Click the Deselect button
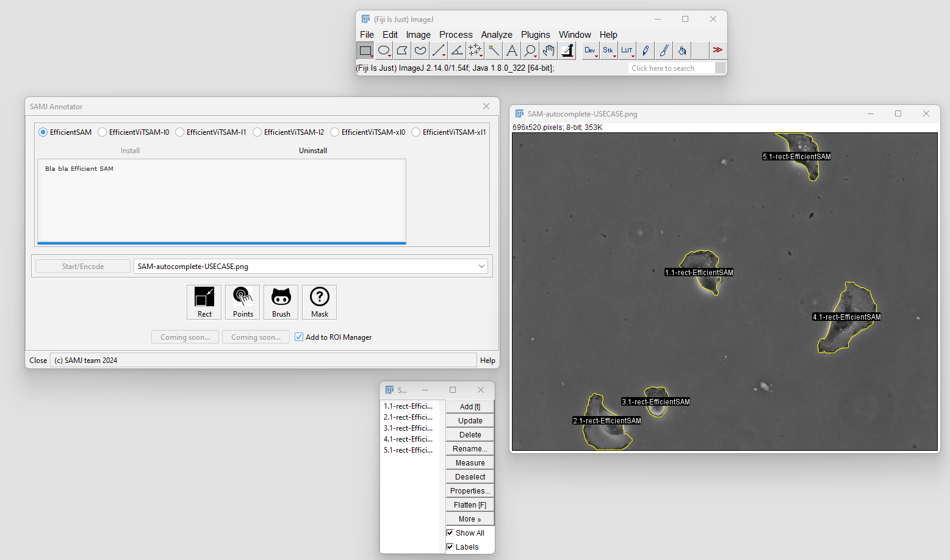Viewport: 950px width, 560px height. pyautogui.click(x=470, y=476)
